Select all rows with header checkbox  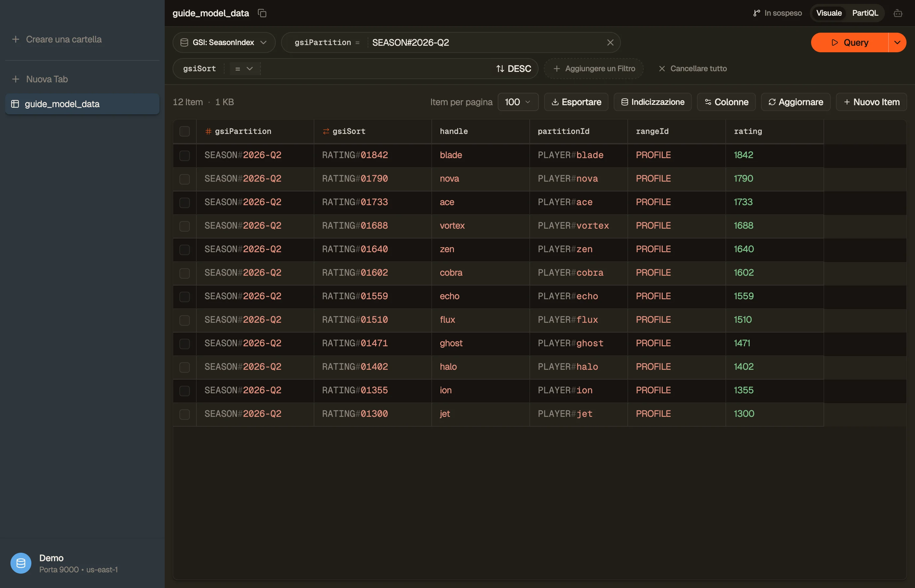coord(185,131)
